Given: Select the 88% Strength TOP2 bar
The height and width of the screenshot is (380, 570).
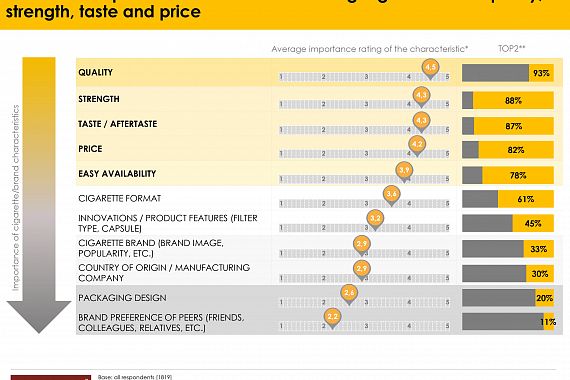Looking at the screenshot, I should [x=508, y=100].
